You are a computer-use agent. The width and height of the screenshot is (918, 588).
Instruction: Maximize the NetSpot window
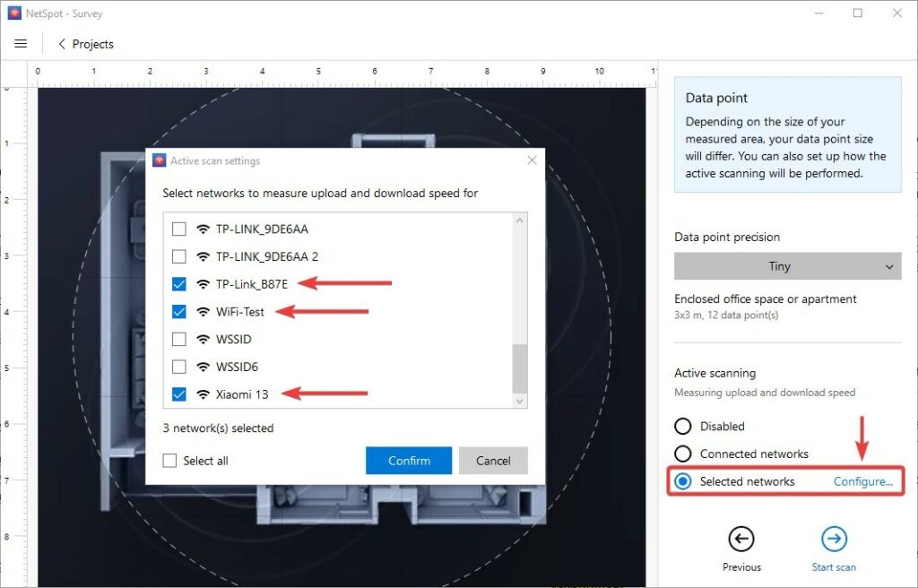coord(858,13)
